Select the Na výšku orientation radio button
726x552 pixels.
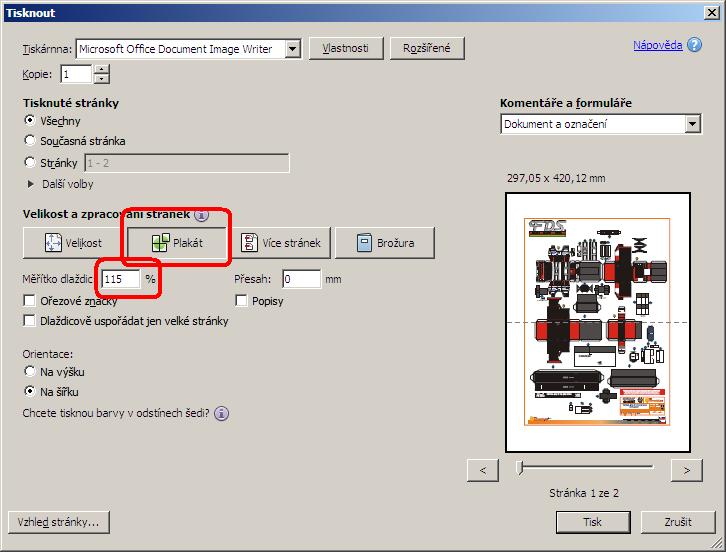30,372
